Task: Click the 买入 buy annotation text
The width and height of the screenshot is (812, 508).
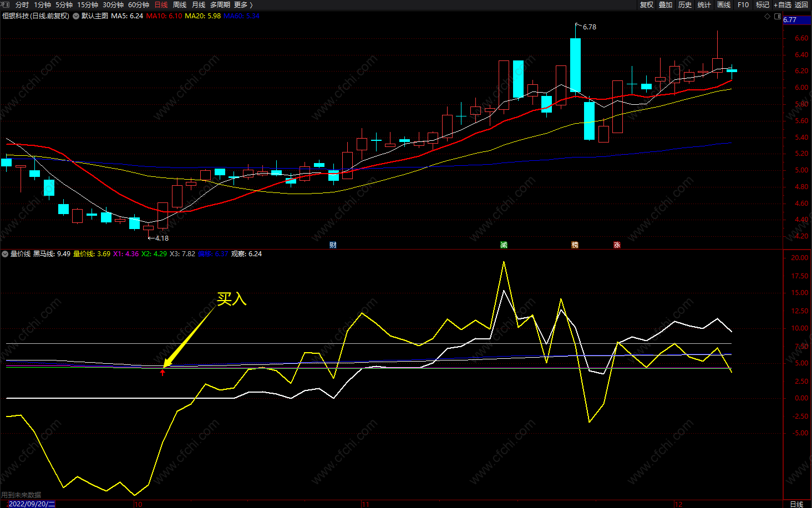Action: tap(231, 299)
